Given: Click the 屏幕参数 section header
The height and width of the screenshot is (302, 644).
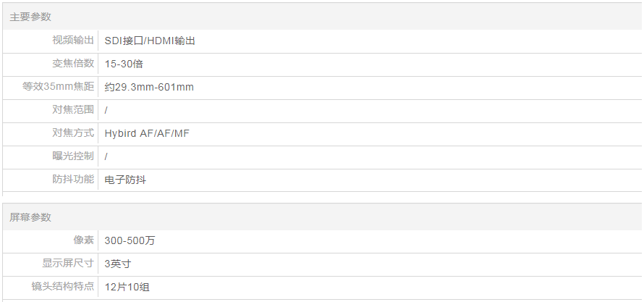Looking at the screenshot, I should [30, 217].
